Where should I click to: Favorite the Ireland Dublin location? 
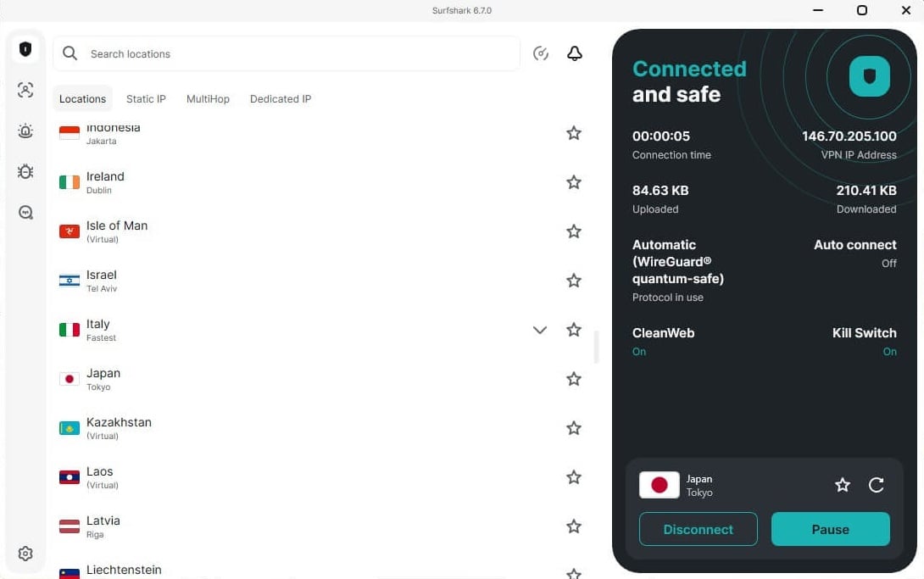pos(574,182)
